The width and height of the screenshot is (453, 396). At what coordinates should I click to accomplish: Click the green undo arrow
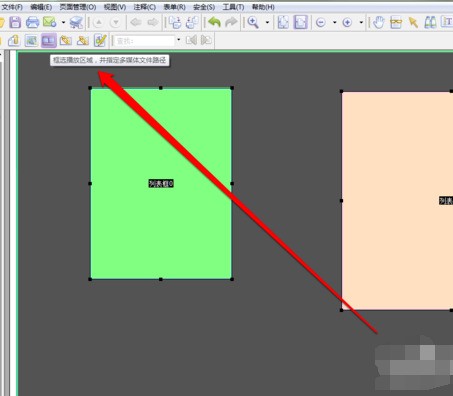click(214, 22)
